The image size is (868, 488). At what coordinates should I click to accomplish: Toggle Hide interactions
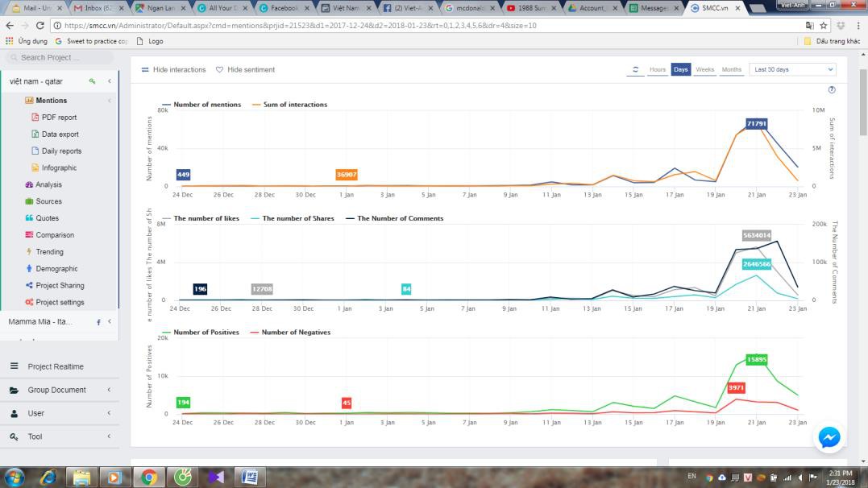point(173,70)
